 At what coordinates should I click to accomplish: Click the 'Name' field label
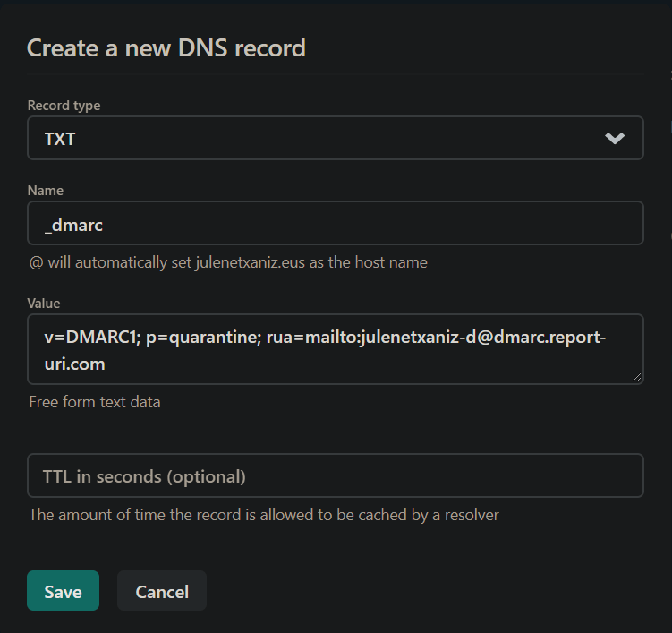point(46,191)
